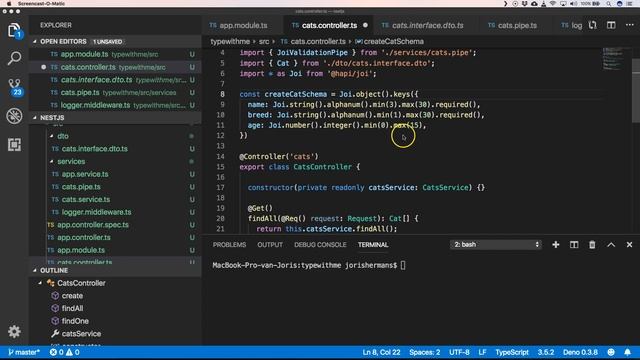Collapse the NESTJS folder section
Image resolution: width=640 pixels, height=360 pixels.
coord(35,118)
